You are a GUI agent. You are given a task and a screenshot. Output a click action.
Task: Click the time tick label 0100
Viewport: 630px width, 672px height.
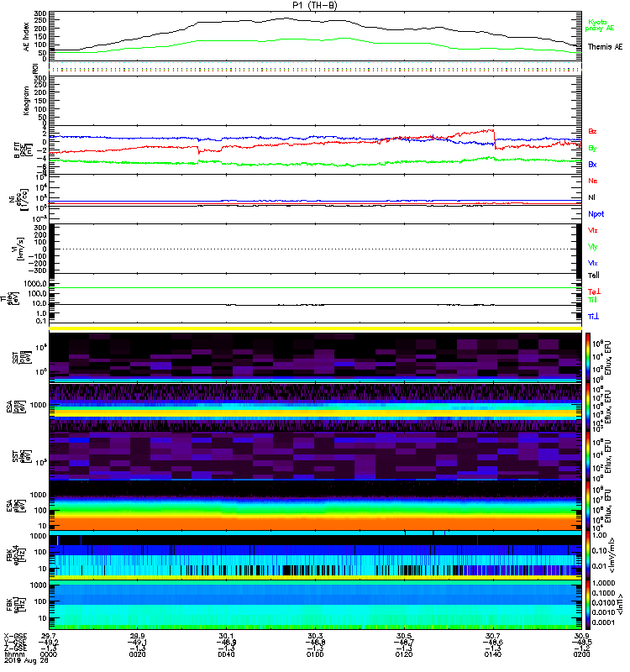click(315, 654)
